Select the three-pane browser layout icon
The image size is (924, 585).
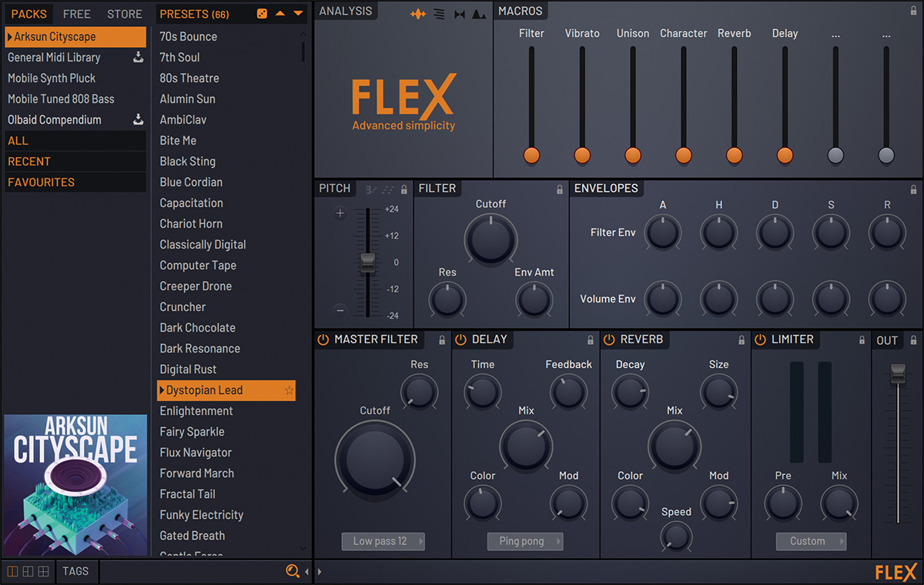28,571
